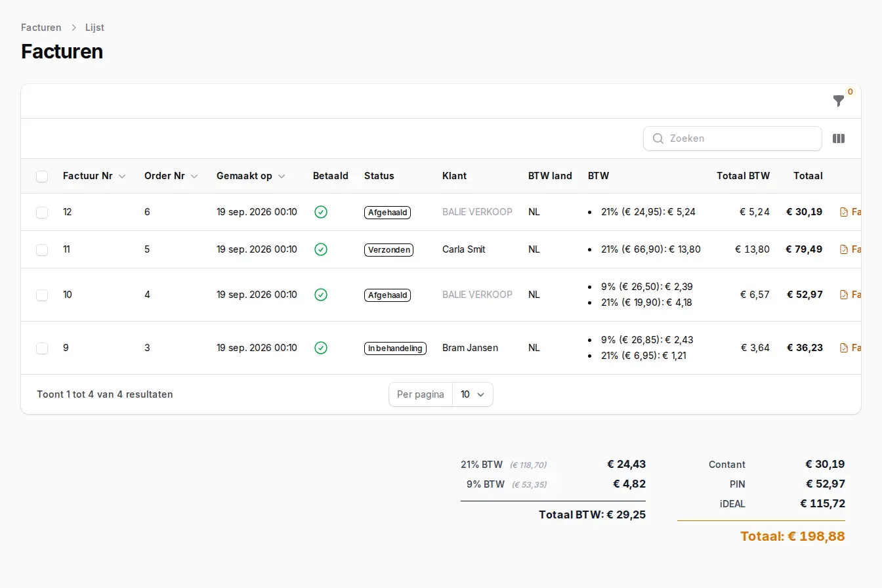The width and height of the screenshot is (882, 588).
Task: Click the Lijst breadcrumb item
Action: 94,28
